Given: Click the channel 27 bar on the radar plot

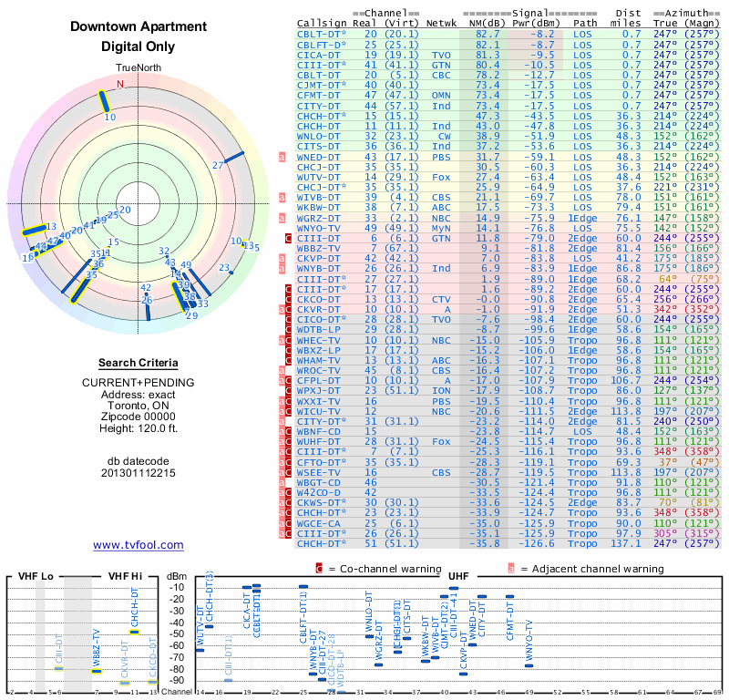Looking at the screenshot, I should (x=234, y=157).
